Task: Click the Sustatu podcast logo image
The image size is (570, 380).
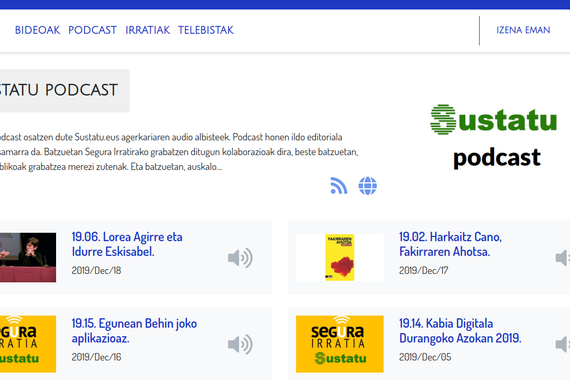Action: tap(494, 137)
